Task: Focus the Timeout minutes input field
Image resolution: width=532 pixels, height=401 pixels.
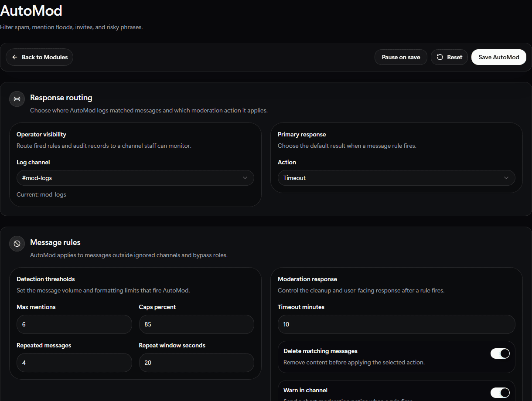Action: 396,324
